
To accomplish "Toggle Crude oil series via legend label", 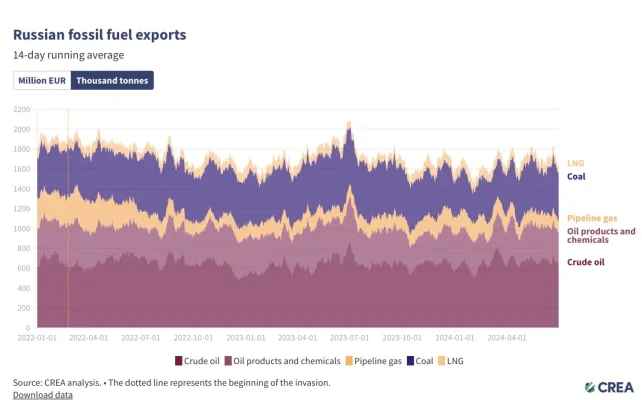I will [x=202, y=360].
